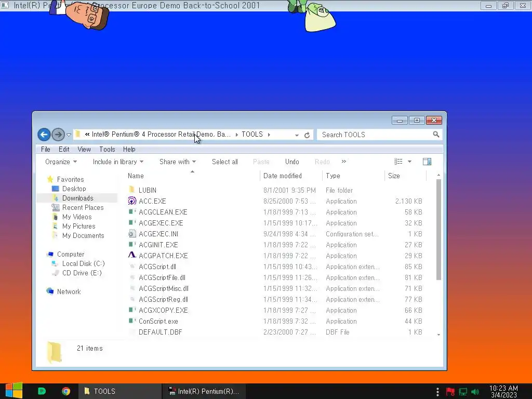Open Computer in the navigation pane
This screenshot has width=532, height=399.
(71, 254)
